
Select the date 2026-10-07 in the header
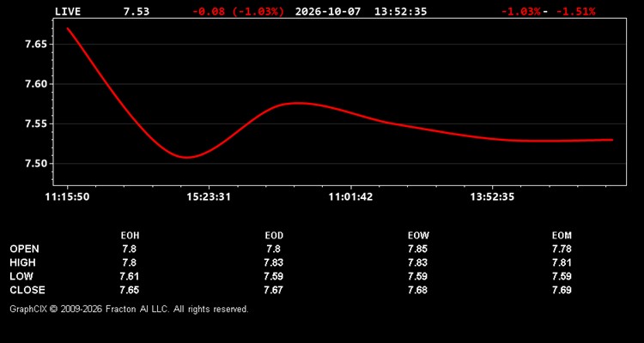tap(328, 11)
